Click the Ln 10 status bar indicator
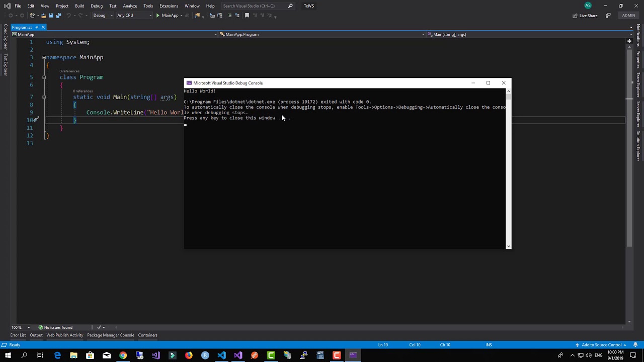 383,345
